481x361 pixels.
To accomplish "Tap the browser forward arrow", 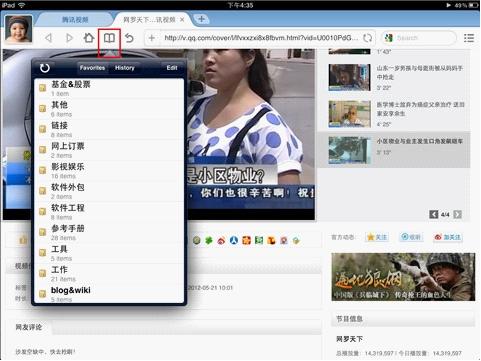I will point(69,38).
